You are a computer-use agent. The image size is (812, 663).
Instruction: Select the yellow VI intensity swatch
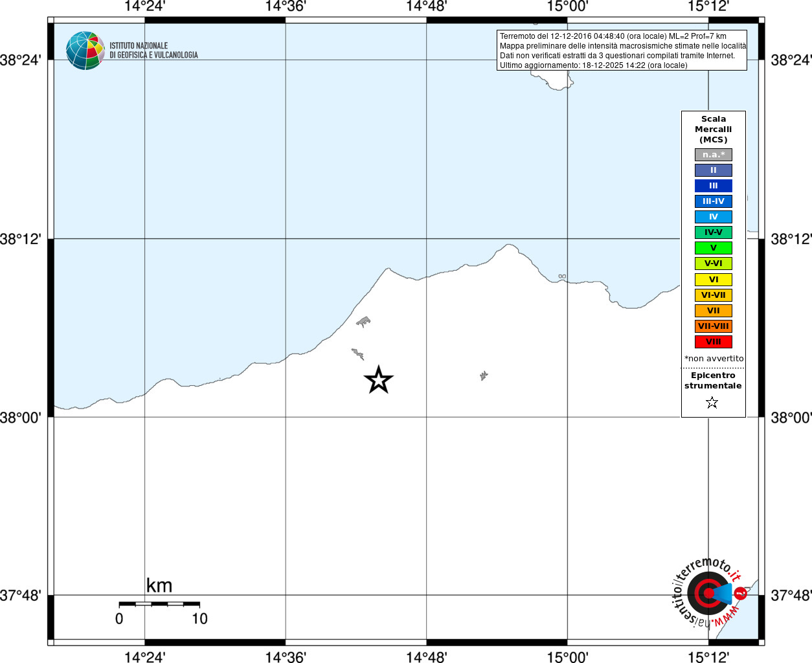point(714,280)
